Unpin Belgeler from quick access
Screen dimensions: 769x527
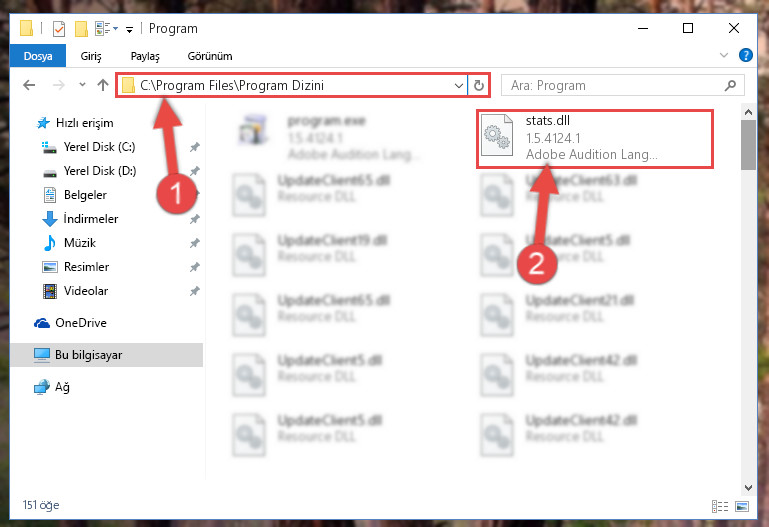[195, 195]
